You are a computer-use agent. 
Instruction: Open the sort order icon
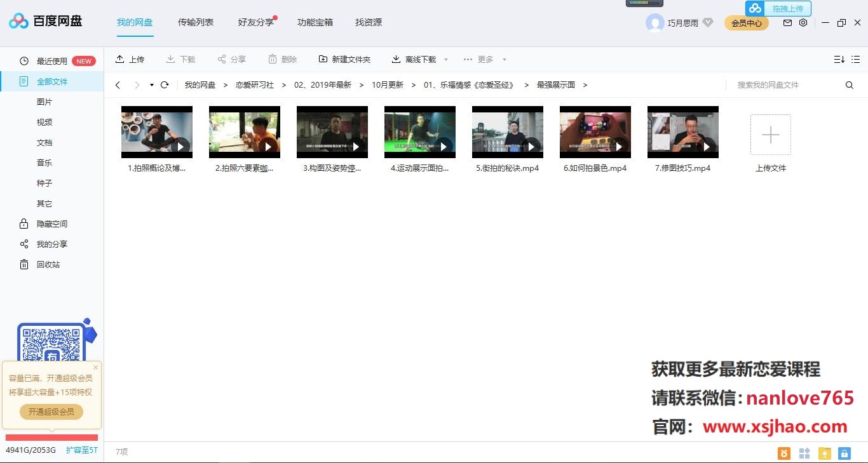(839, 59)
